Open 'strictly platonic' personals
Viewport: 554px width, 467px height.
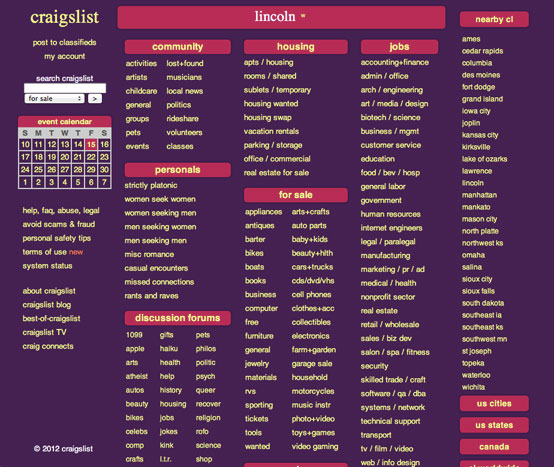151,185
